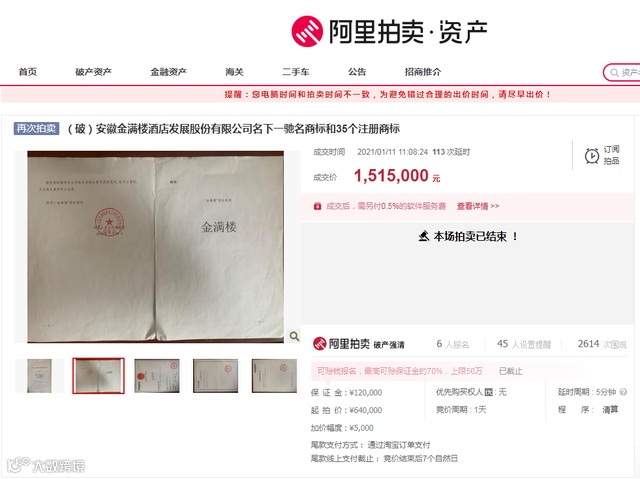Click the small 阿里拍卖 破产强清 logo
The width and height of the screenshot is (640, 479).
(x=358, y=344)
